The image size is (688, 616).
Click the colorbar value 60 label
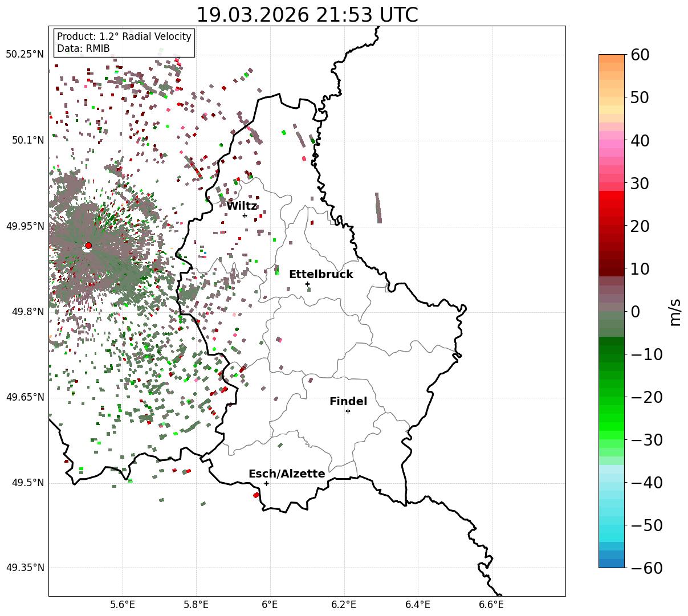(x=640, y=55)
